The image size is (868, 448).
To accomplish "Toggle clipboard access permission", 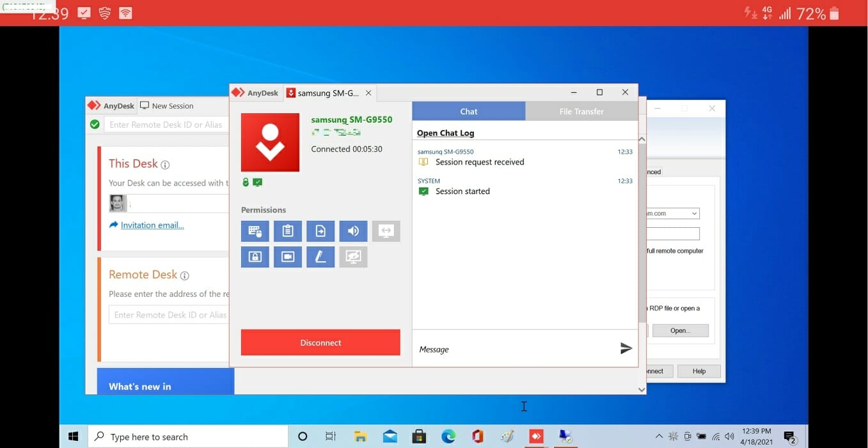I will pos(287,231).
